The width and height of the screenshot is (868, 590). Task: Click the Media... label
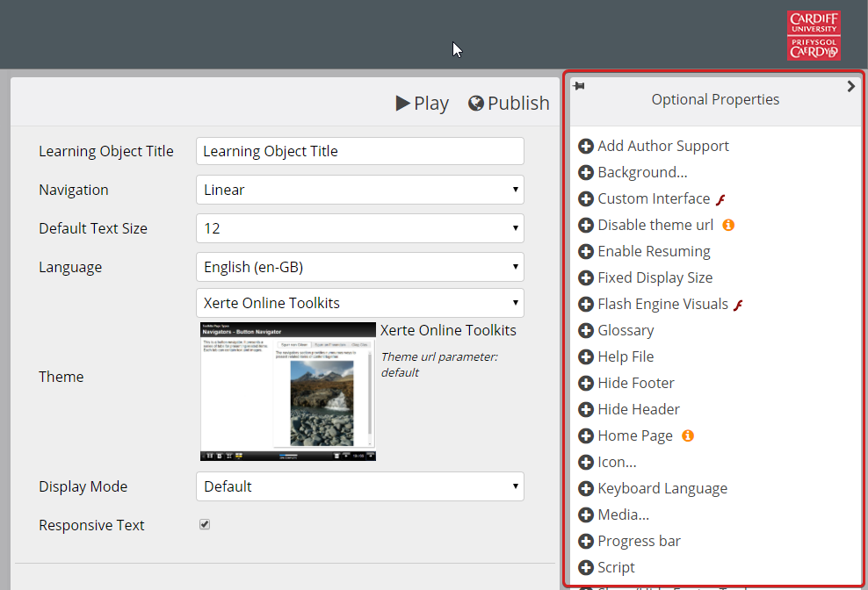point(623,514)
